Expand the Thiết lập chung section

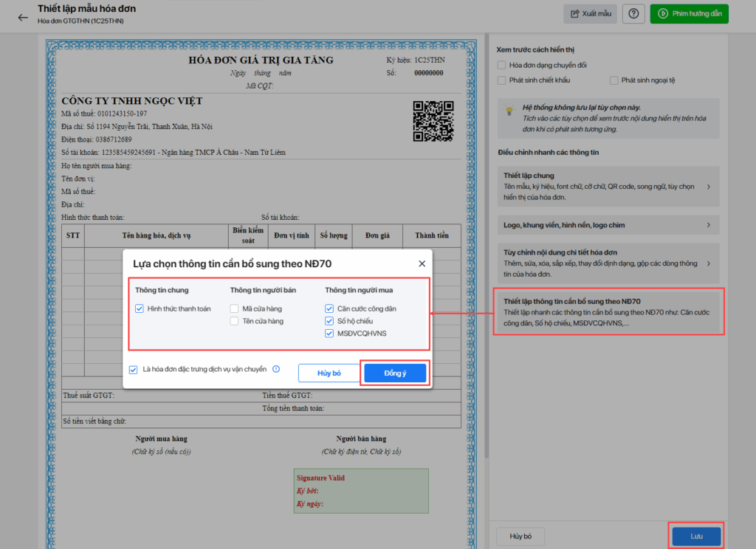[608, 187]
